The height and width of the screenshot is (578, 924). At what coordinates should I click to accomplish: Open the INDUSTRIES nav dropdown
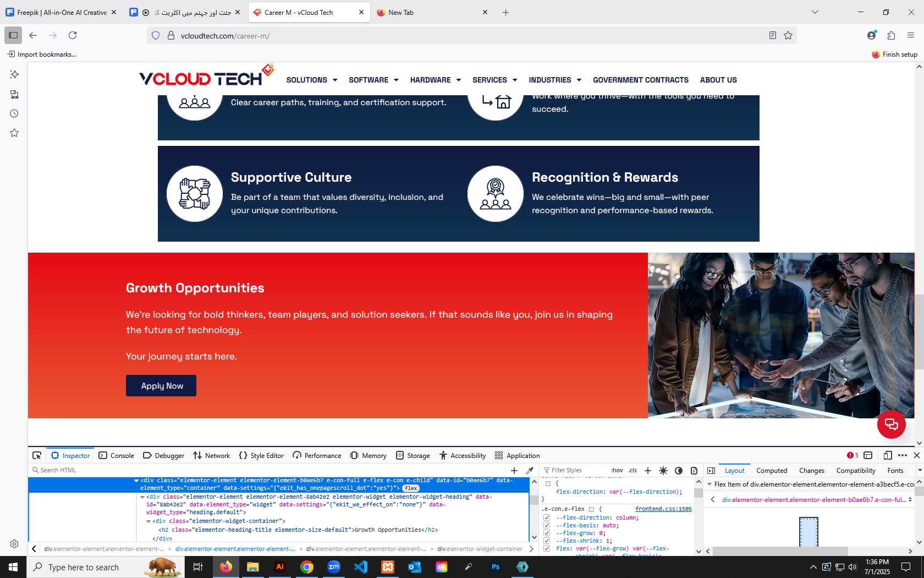[x=555, y=80]
